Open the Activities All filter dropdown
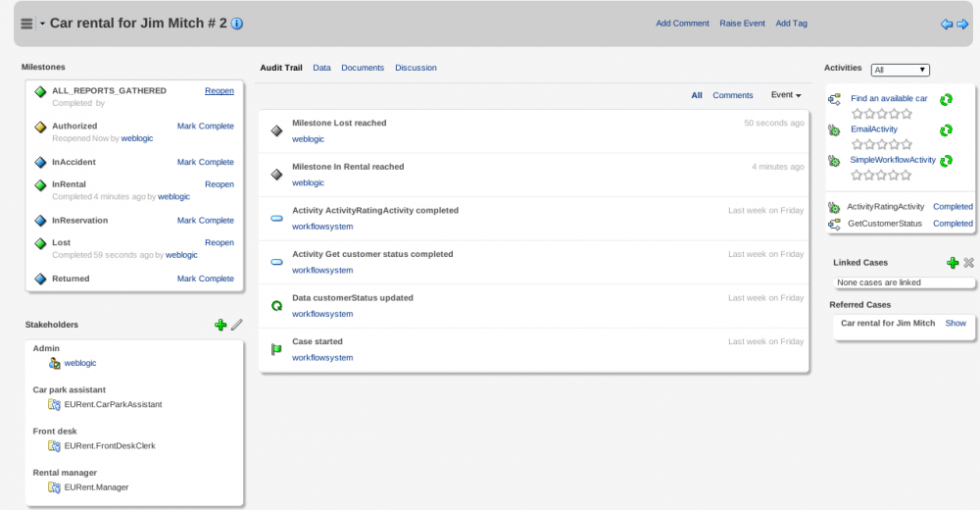Screen dimensions: 980x510 coord(900,70)
